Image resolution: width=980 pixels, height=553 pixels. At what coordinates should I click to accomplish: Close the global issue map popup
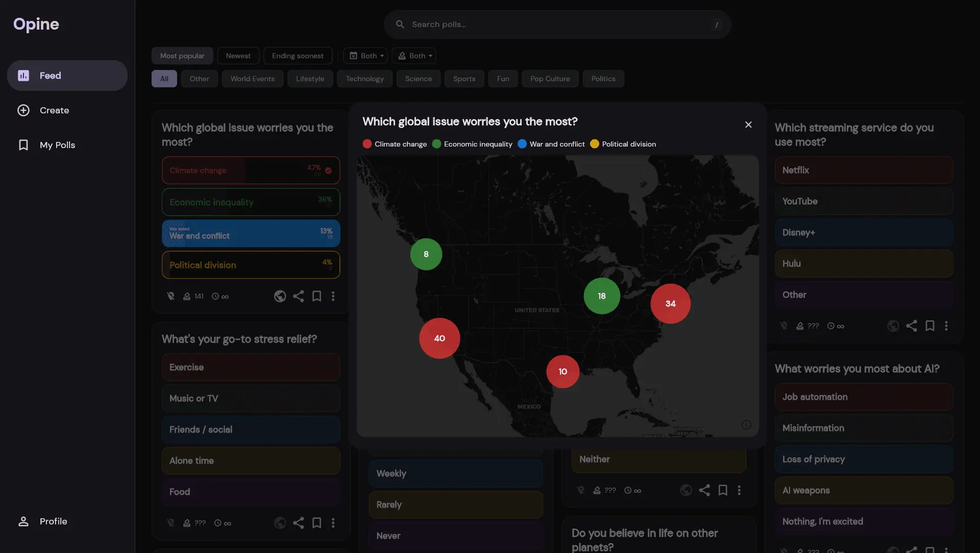(x=748, y=125)
